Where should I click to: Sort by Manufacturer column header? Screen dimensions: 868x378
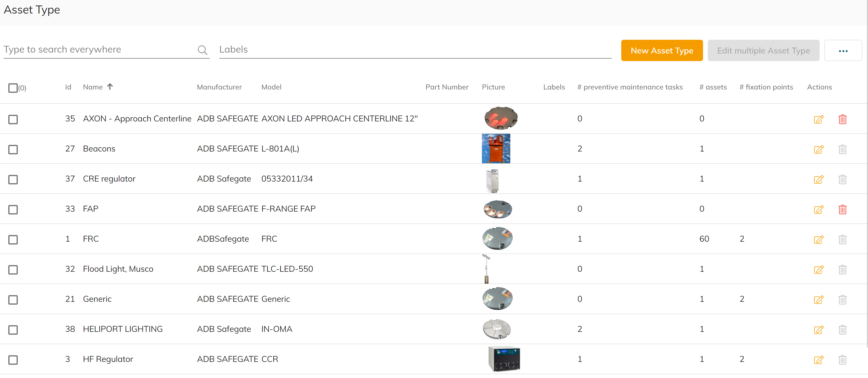(219, 87)
